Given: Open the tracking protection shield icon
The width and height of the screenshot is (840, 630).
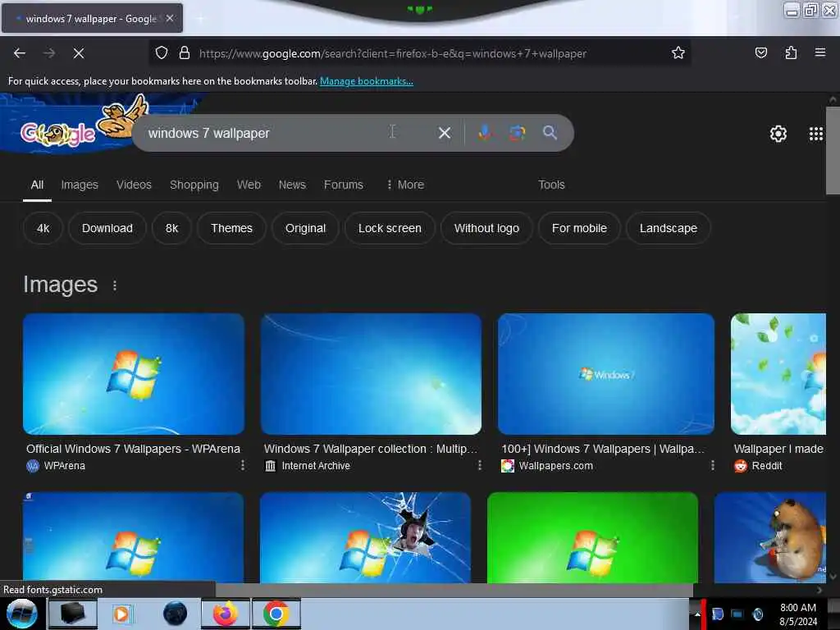Looking at the screenshot, I should [x=162, y=53].
